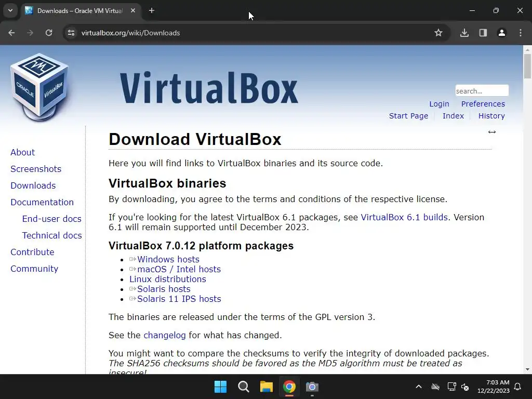Go to Start Page link
This screenshot has height=399, width=532.
[x=408, y=116]
